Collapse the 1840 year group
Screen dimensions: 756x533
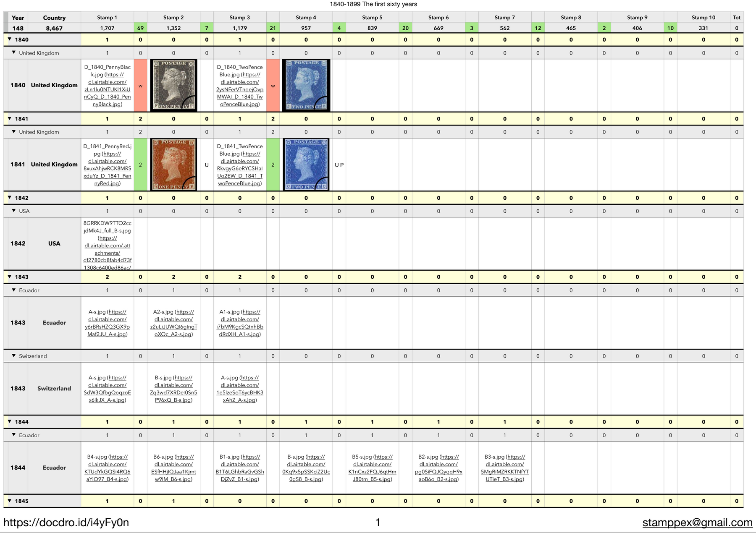10,39
